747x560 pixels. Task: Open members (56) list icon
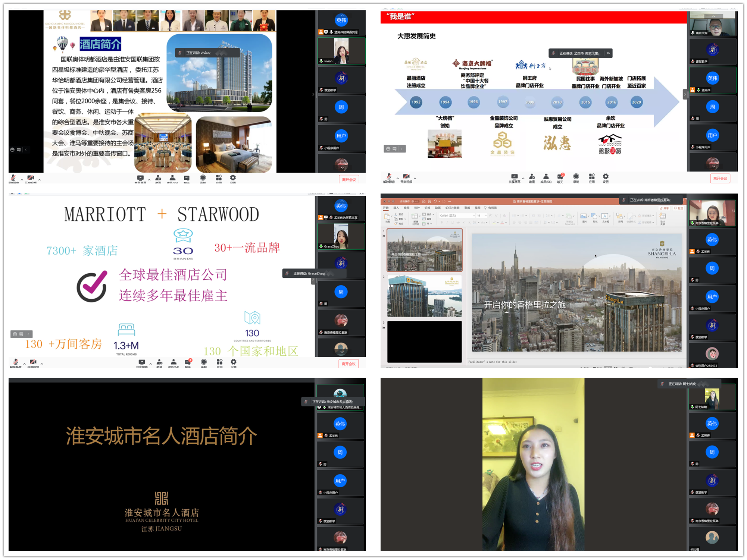pyautogui.click(x=546, y=177)
